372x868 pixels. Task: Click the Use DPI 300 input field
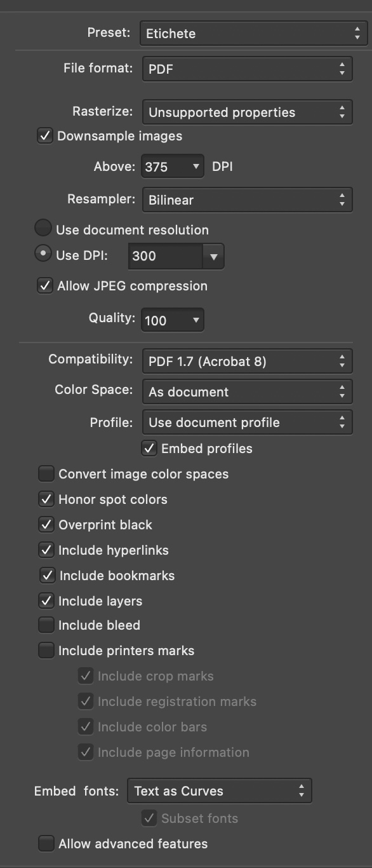[166, 257]
